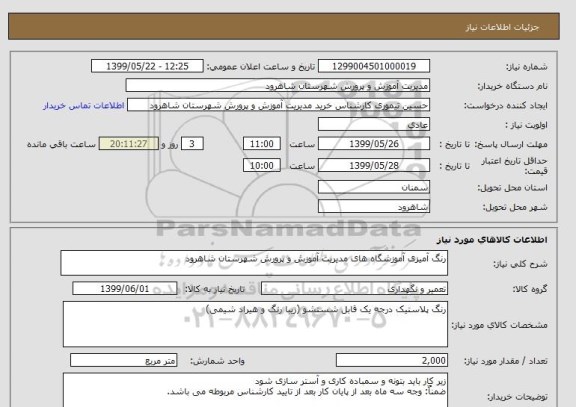
Task: Click the price validity date 1399/05/28
Action: click(x=374, y=166)
